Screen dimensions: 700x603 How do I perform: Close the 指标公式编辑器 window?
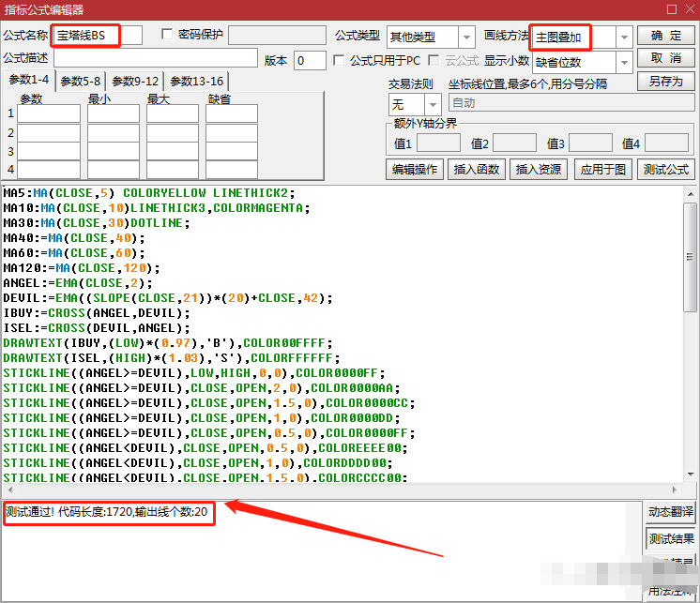click(691, 9)
